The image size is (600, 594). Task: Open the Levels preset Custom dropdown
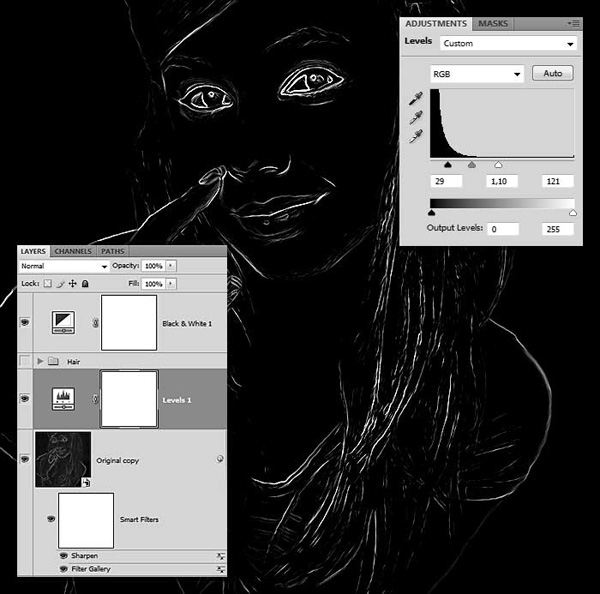click(508, 44)
